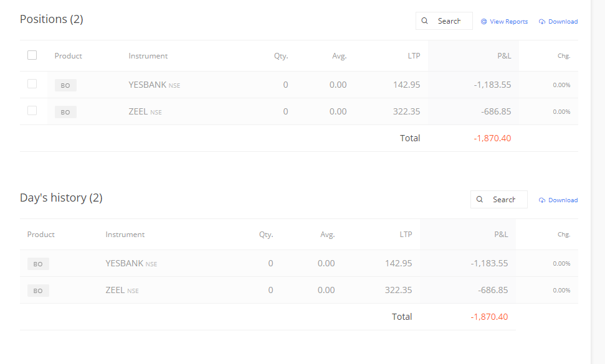Viewport: 605px width, 364px height.
Task: Click the View Reports target icon
Action: click(484, 22)
